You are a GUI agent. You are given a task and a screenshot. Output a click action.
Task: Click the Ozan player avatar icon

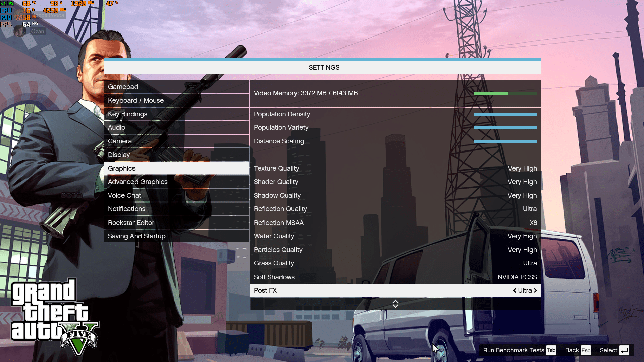pos(19,31)
